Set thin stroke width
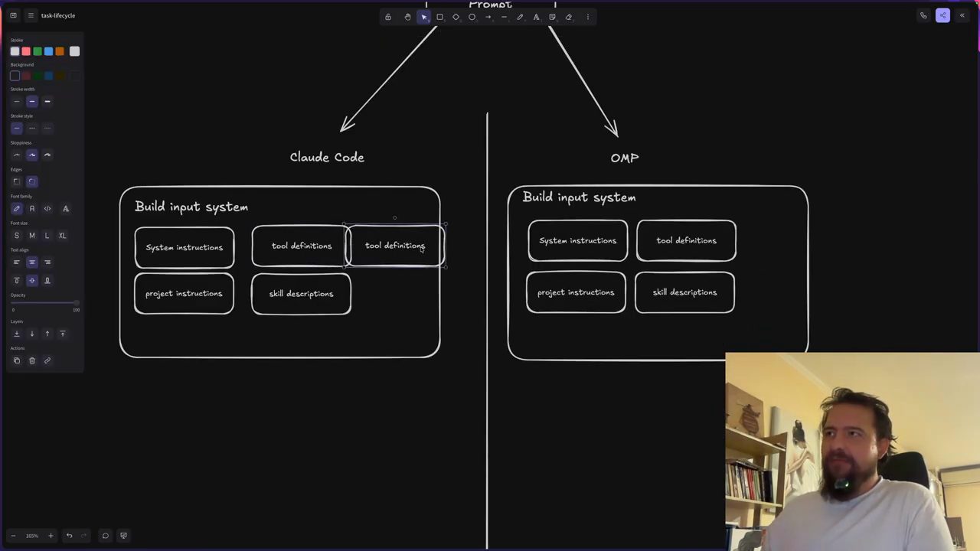The height and width of the screenshot is (551, 980). click(x=17, y=101)
